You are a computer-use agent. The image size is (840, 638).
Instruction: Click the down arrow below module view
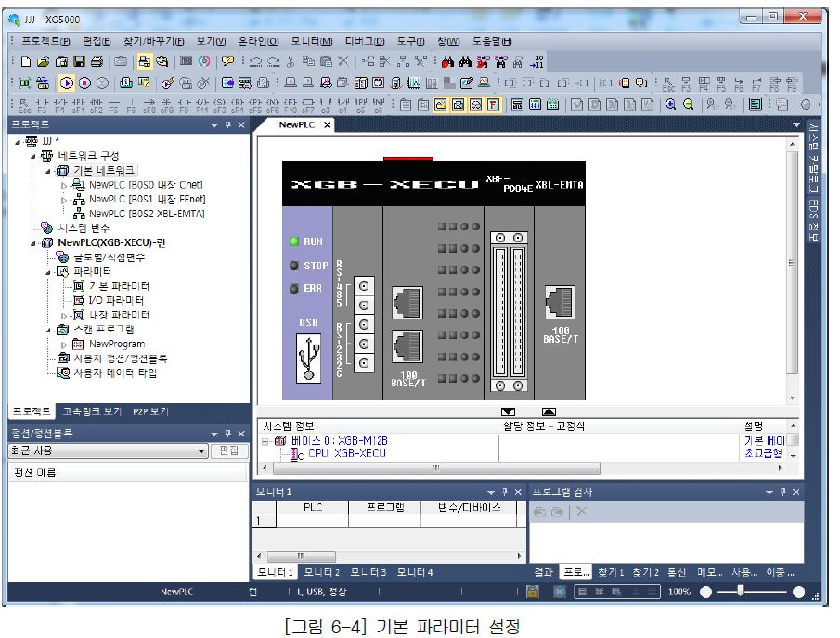pos(508,411)
